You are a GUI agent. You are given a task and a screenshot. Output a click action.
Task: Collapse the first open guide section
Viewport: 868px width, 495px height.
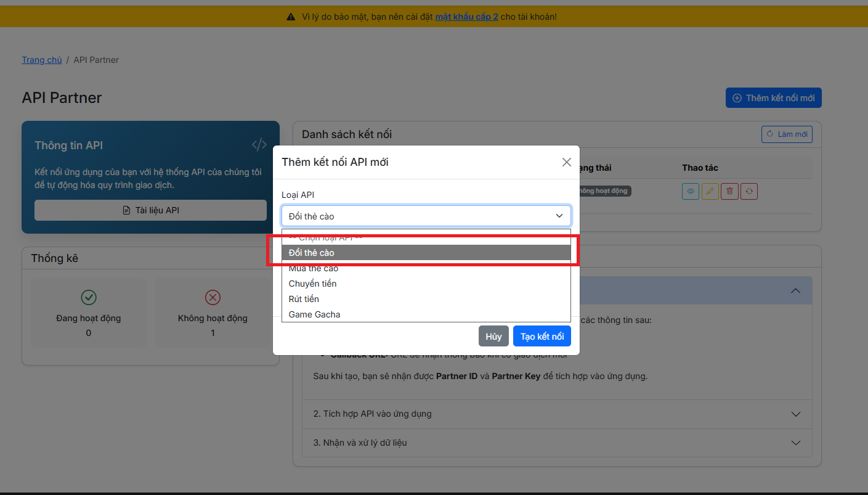pos(795,290)
